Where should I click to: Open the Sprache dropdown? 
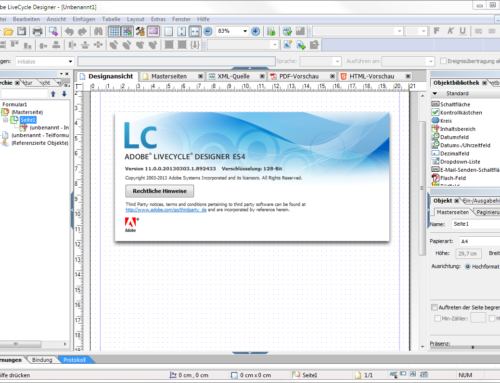[x=337, y=61]
